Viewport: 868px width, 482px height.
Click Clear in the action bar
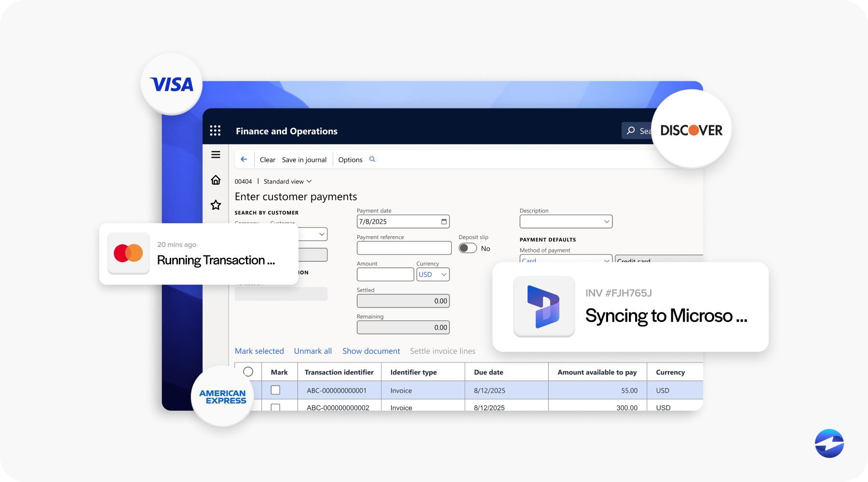click(x=267, y=160)
